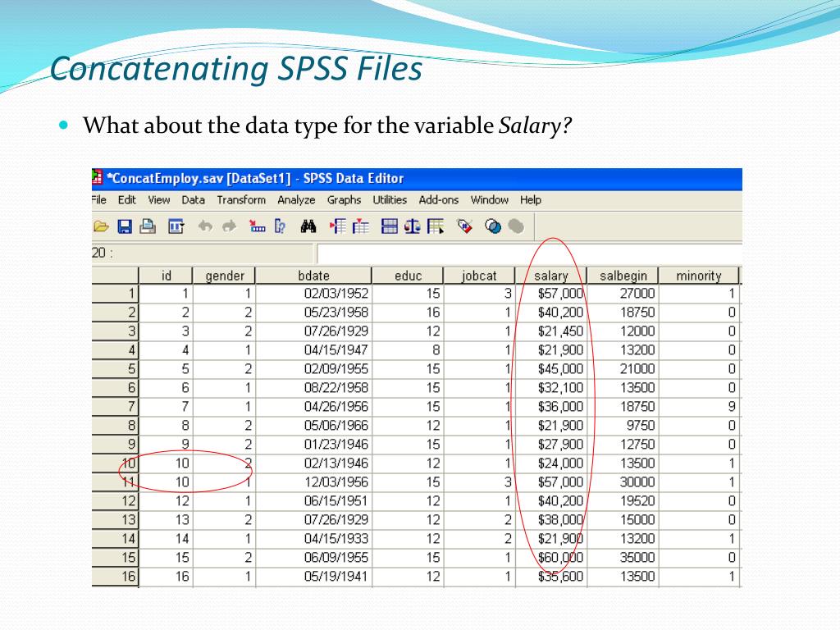
Task: Select the salbegin column header
Action: click(623, 276)
